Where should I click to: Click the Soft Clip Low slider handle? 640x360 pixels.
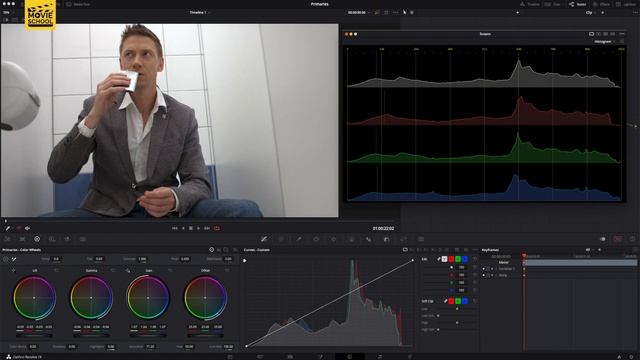click(x=457, y=309)
